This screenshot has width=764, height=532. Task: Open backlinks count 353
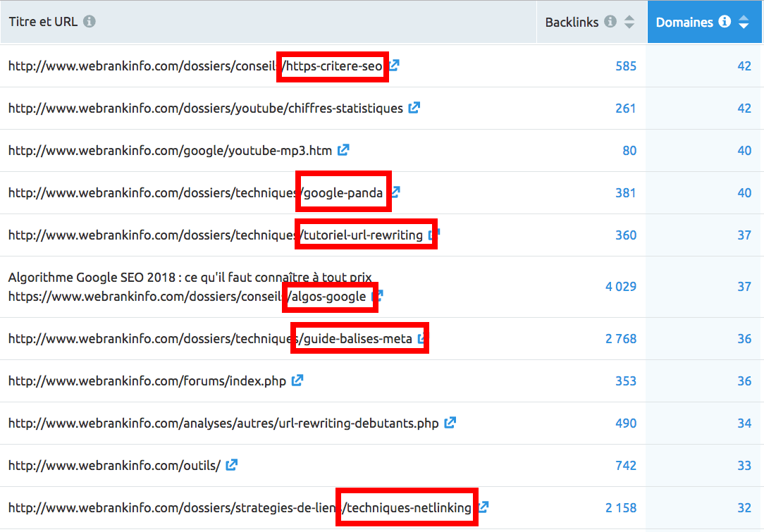[626, 381]
